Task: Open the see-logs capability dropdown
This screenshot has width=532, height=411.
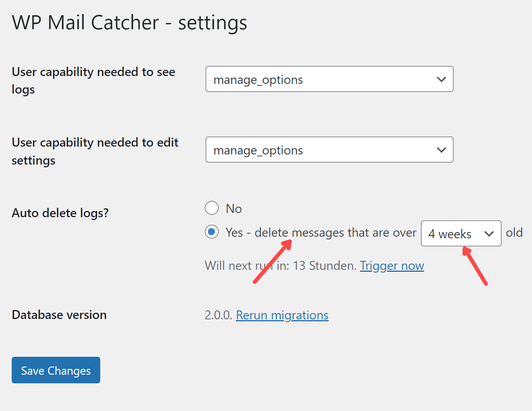Action: [x=329, y=79]
